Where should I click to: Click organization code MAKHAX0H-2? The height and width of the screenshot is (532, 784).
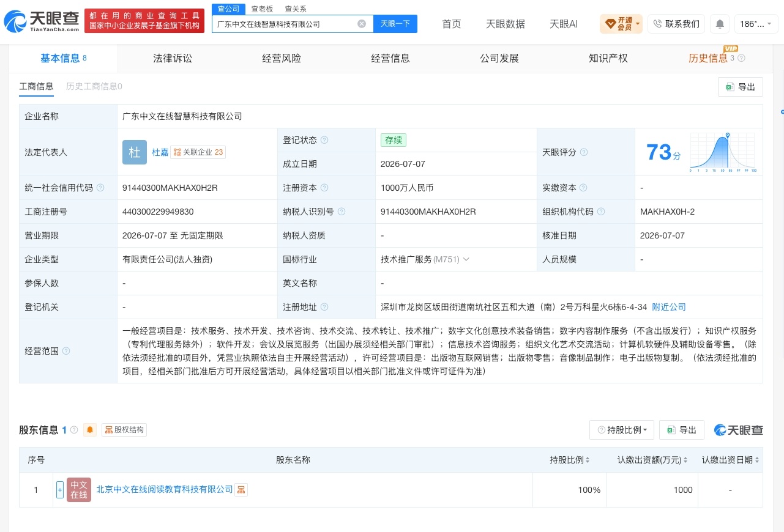[x=667, y=212]
